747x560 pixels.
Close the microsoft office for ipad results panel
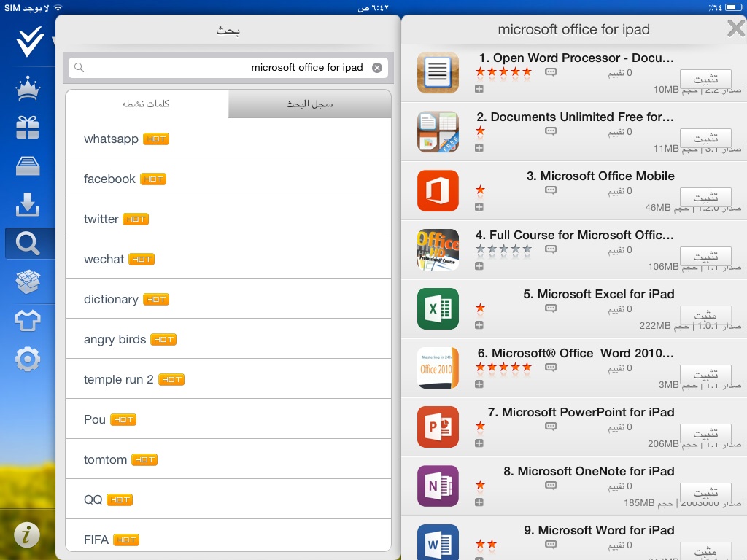click(x=736, y=28)
